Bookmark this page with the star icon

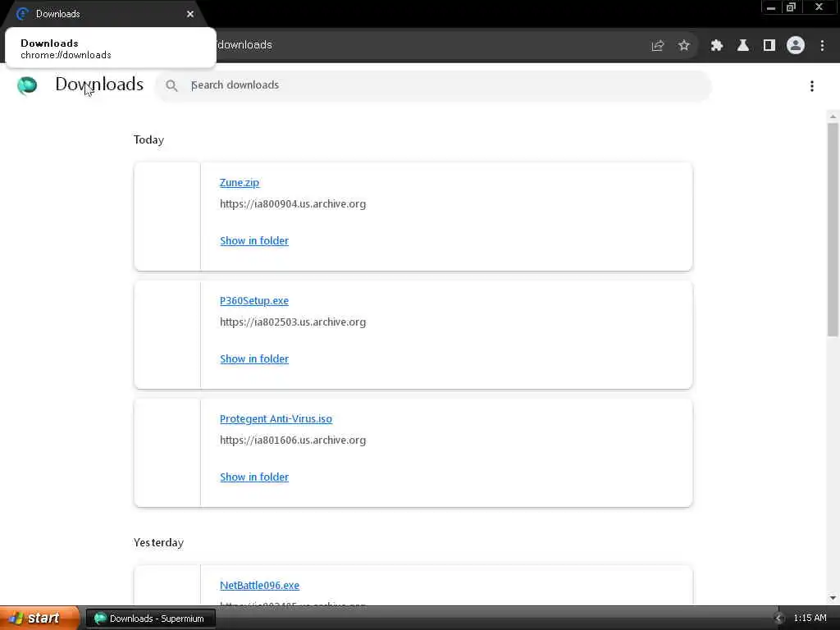pyautogui.click(x=683, y=46)
